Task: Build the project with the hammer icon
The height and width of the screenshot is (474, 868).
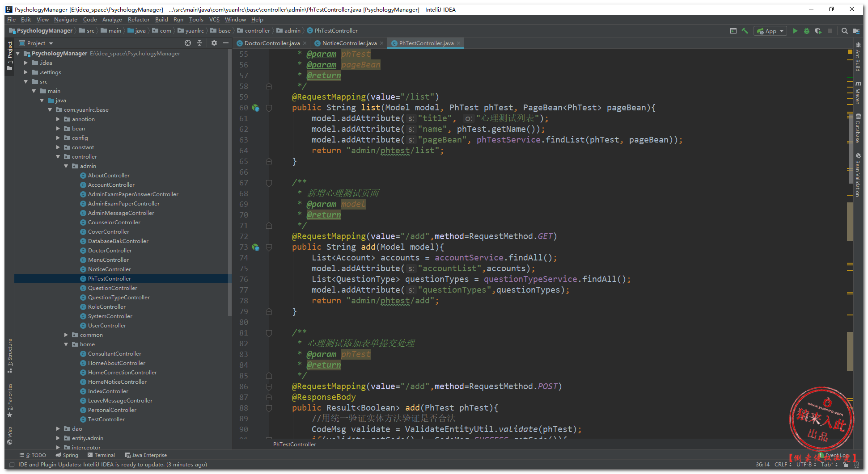Action: [x=745, y=31]
